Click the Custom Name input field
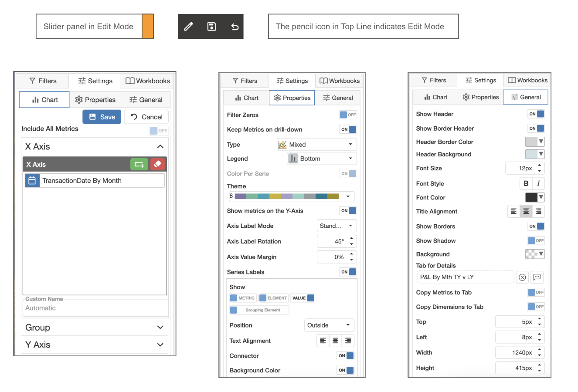This screenshot has height=392, width=578. (x=95, y=308)
